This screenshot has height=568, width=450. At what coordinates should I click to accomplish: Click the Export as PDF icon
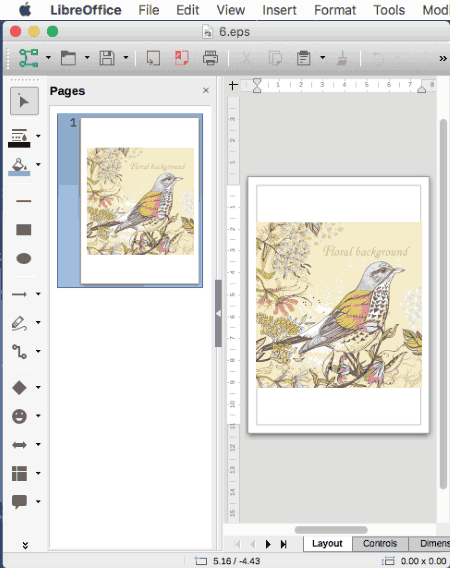coord(182,58)
